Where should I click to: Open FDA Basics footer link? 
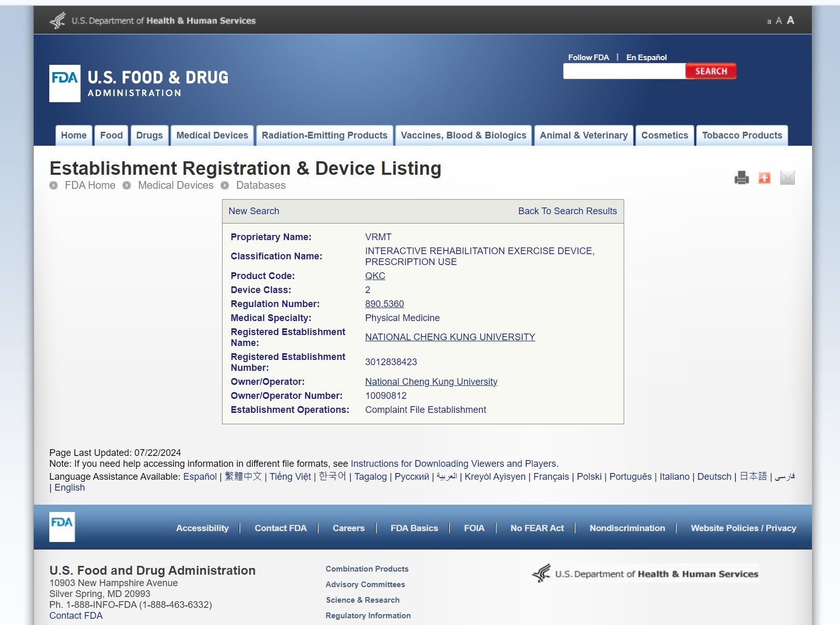pos(414,528)
